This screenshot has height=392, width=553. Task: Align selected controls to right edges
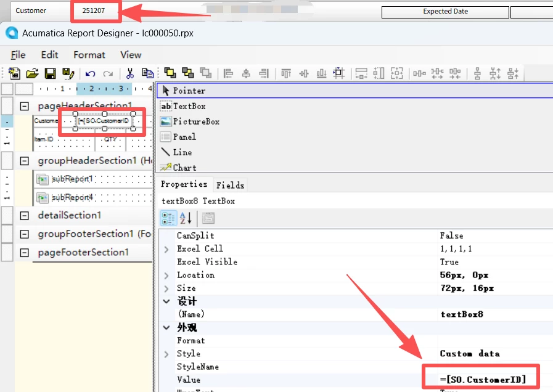pyautogui.click(x=264, y=73)
